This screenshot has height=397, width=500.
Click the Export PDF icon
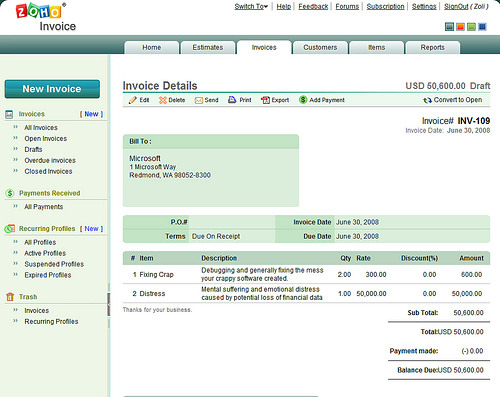[265, 100]
